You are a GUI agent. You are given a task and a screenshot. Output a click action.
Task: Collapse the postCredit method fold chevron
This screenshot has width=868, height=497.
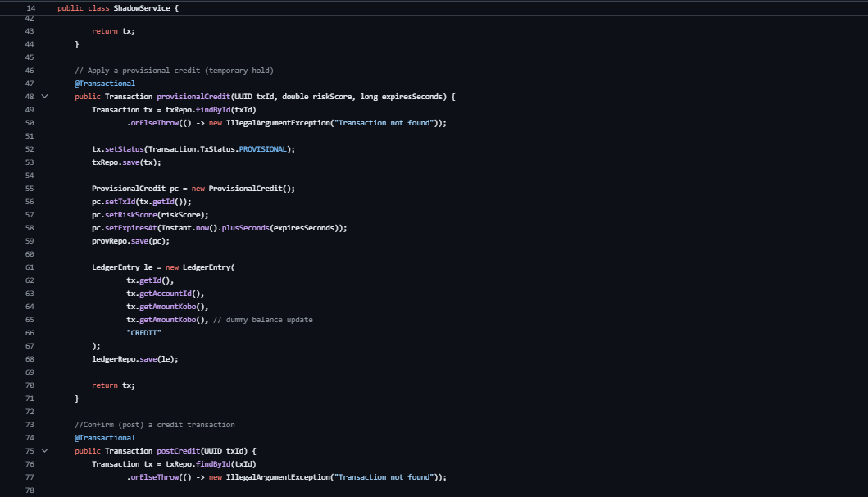tap(44, 451)
